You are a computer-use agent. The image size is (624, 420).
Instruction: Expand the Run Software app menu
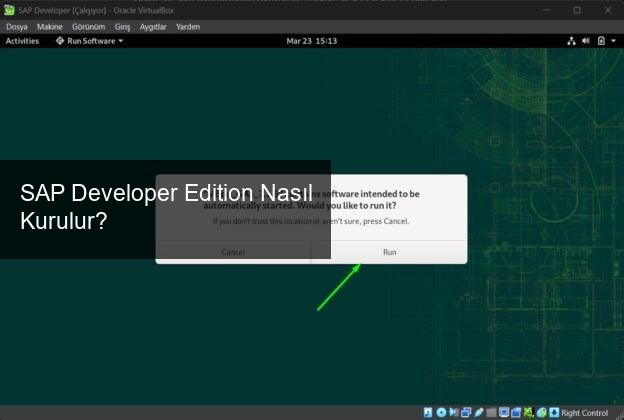point(89,41)
